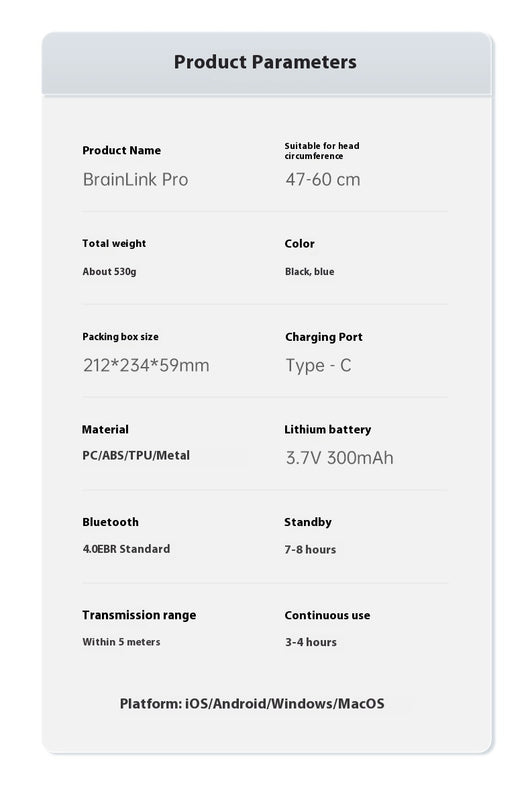Select the Type - C value
Image resolution: width=530 pixels, height=785 pixels.
coord(318,365)
